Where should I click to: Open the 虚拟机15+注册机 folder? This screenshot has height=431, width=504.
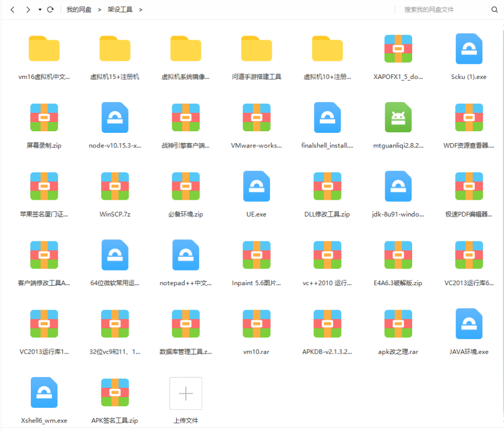(x=115, y=49)
